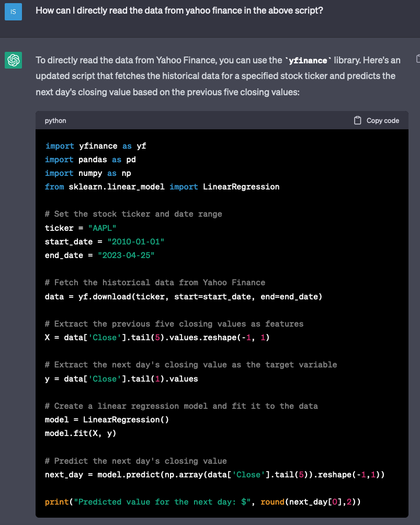
Task: Click the clipboard icon in the code header
Action: coord(358,120)
